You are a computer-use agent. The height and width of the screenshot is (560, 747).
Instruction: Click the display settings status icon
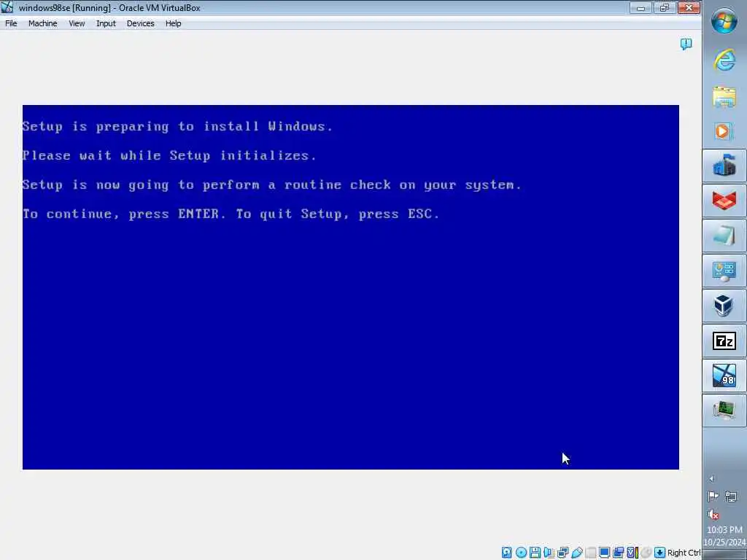point(605,553)
